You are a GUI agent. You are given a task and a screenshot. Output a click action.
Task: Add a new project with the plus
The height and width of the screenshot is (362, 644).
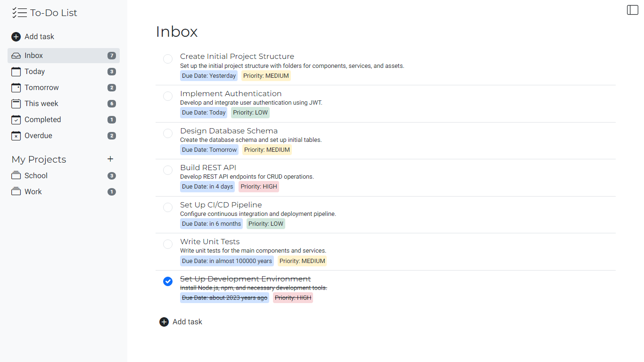tap(110, 159)
